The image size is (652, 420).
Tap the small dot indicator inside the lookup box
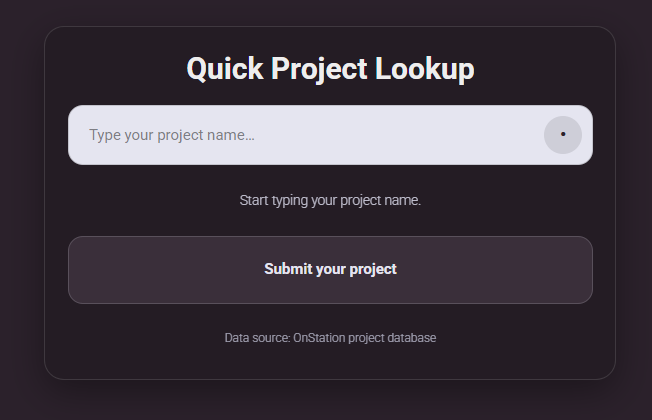(563, 135)
